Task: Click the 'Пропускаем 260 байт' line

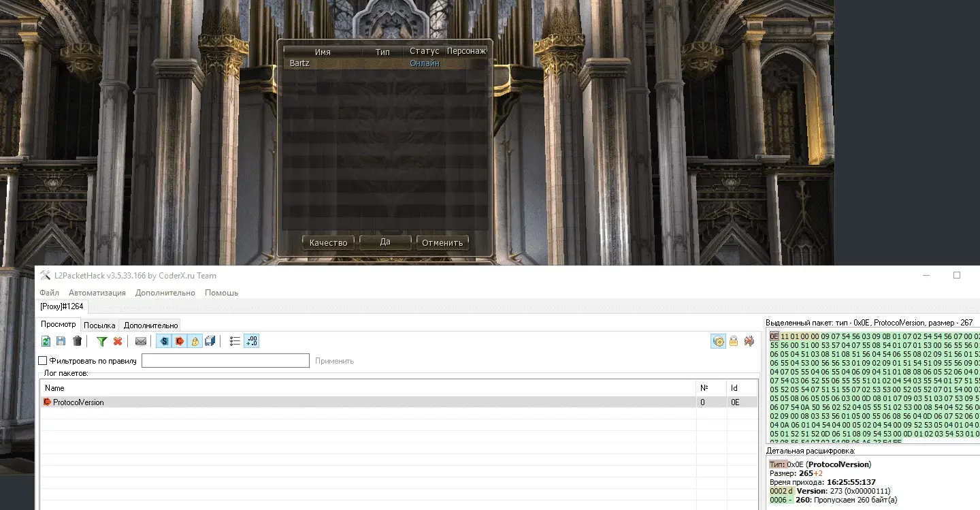Action: (x=833, y=500)
